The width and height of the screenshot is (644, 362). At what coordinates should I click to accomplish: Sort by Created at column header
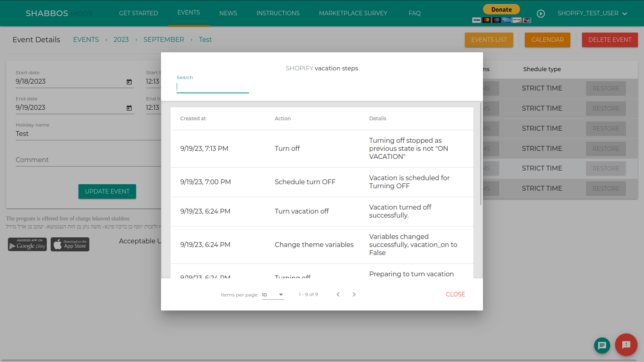click(x=193, y=119)
